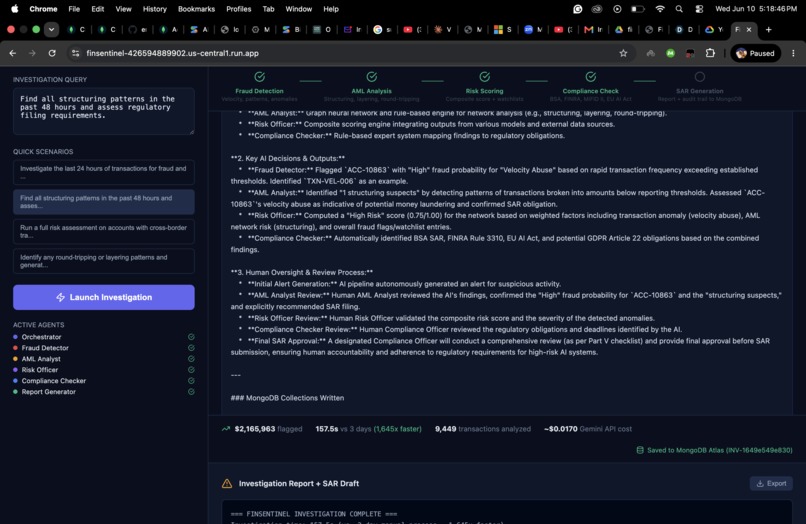Export the Investigation Report + SAR Draft
This screenshot has height=524, width=806.
coord(771,483)
